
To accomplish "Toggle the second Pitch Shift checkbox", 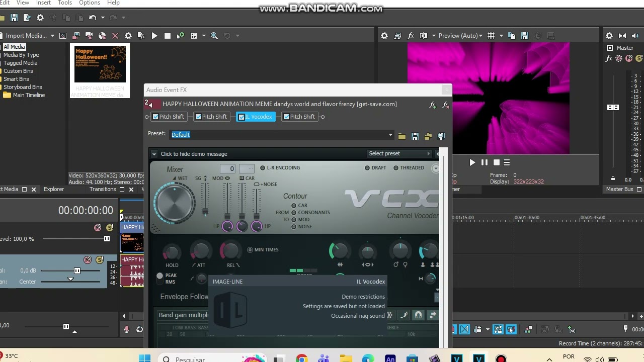I will tap(198, 117).
